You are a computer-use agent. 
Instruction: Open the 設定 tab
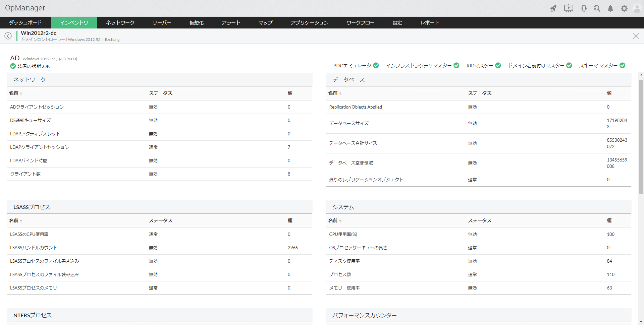pos(397,22)
